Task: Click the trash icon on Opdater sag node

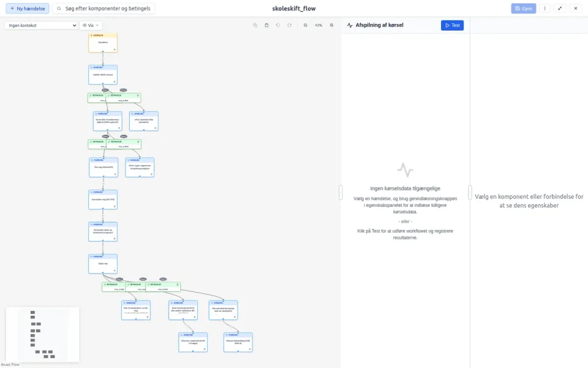Action: pyautogui.click(x=115, y=270)
